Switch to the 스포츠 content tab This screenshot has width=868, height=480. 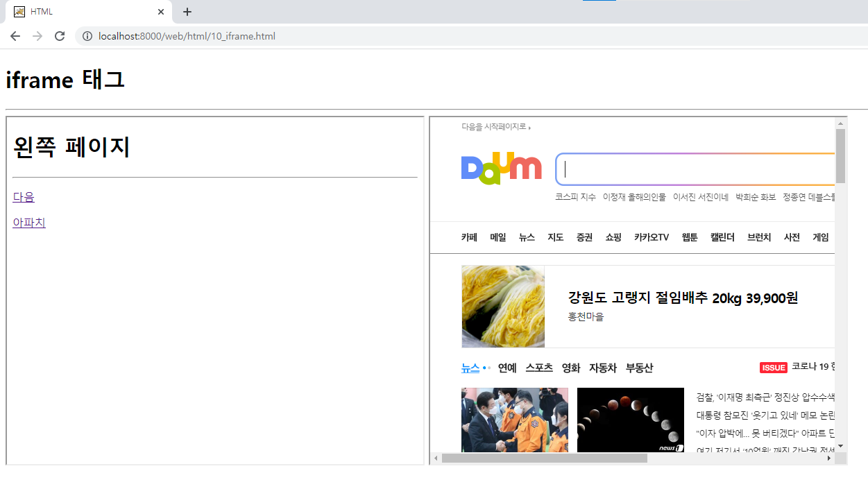click(539, 368)
